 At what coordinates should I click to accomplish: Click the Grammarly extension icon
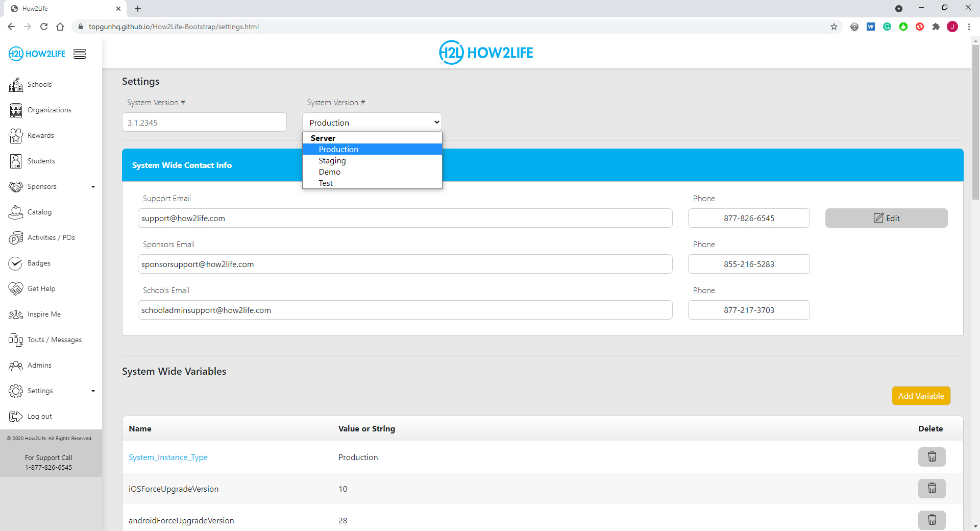coord(887,27)
